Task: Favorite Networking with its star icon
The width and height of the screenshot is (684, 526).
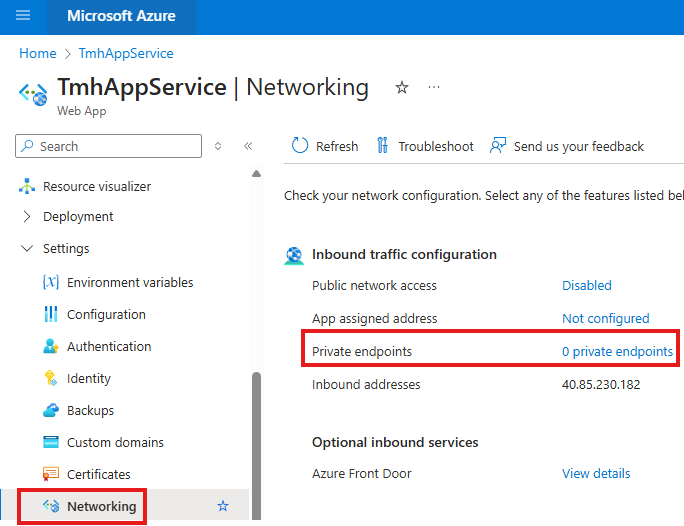Action: pyautogui.click(x=223, y=506)
